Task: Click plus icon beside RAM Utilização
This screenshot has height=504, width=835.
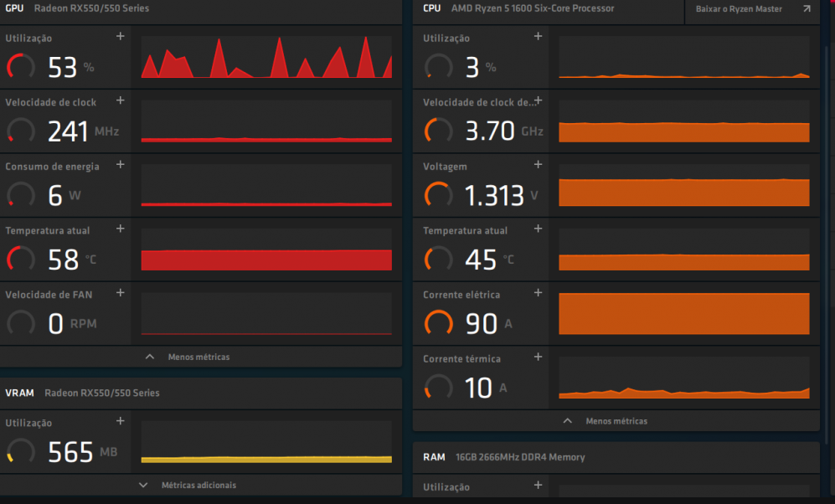Action: point(538,485)
